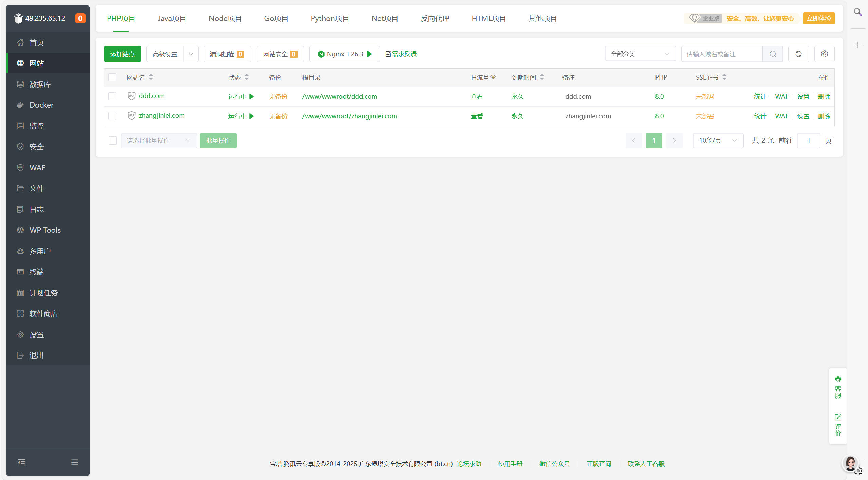Open the table column settings gear
Screen dimensions: 868x480
pos(824,54)
